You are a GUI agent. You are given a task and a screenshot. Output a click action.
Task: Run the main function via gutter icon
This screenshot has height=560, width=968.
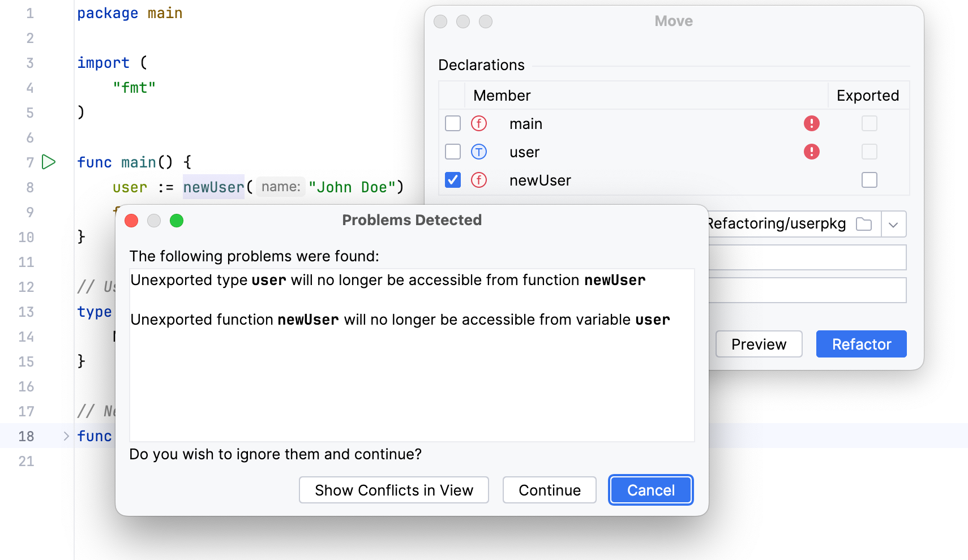point(49,162)
